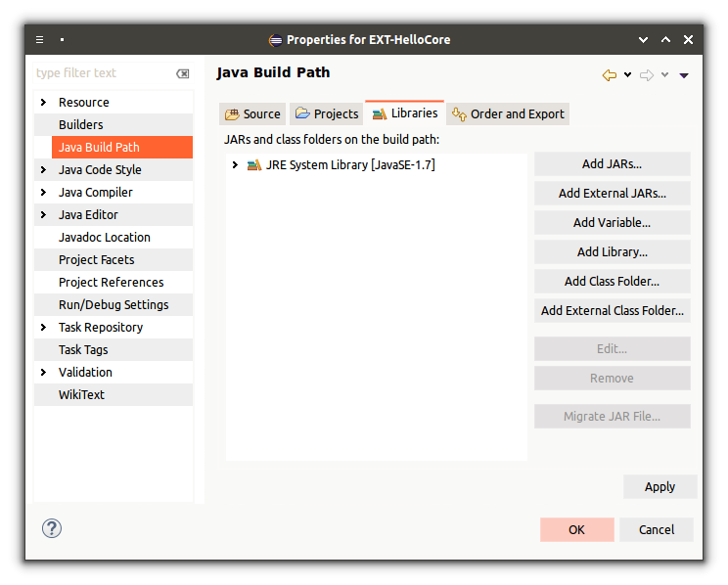Open the back history dropdown arrow

[x=627, y=75]
